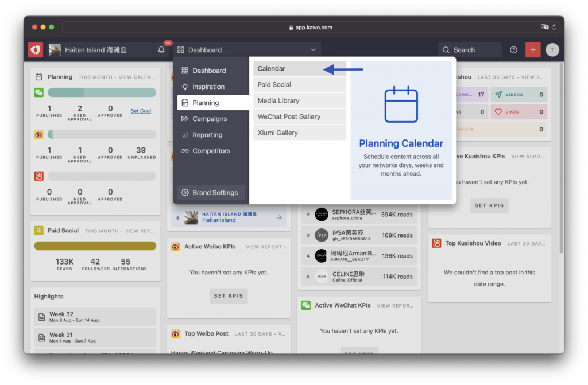This screenshot has width=588, height=385.
Task: Select Campaigns in the navigation menu
Action: pyautogui.click(x=211, y=119)
